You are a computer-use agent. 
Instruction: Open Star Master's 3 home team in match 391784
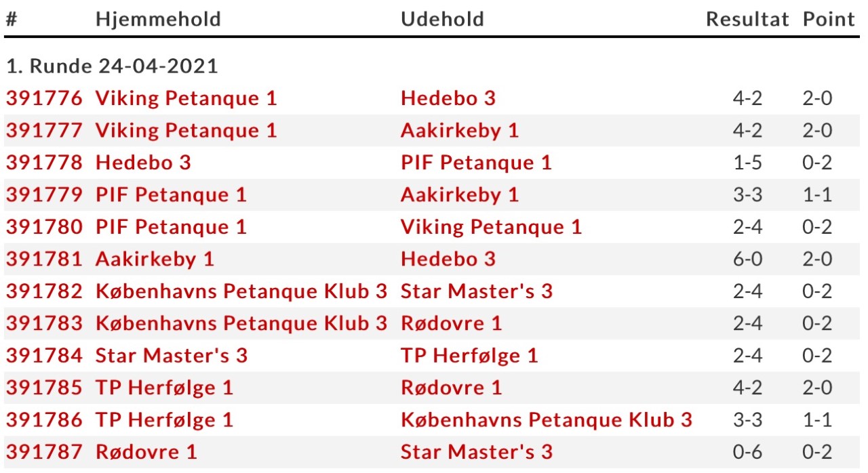click(x=172, y=355)
